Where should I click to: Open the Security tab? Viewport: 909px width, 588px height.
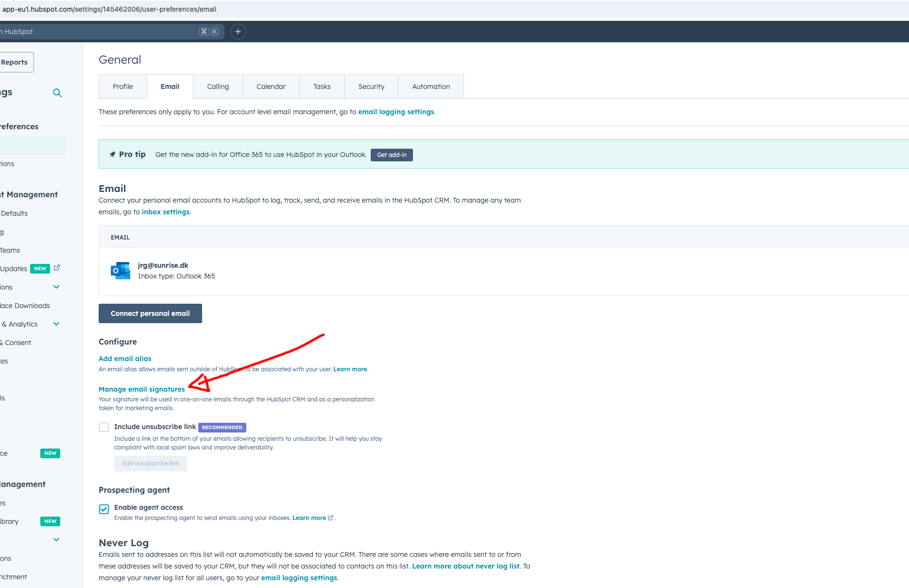(371, 86)
